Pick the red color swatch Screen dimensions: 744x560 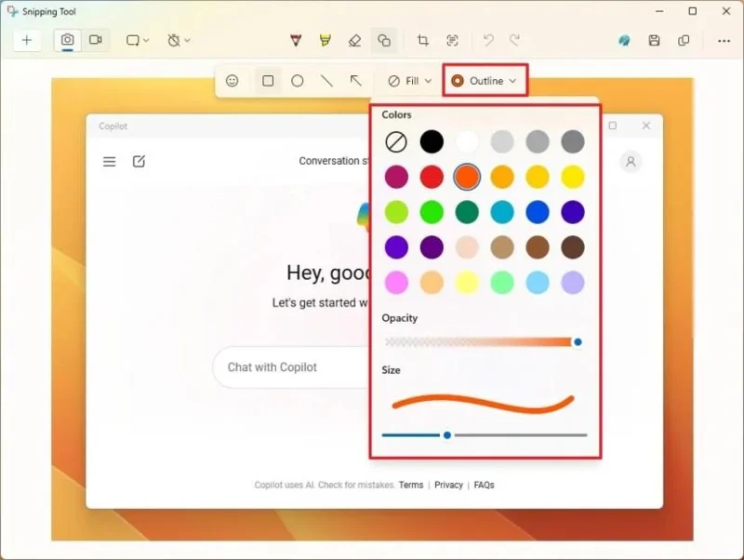[x=432, y=177]
